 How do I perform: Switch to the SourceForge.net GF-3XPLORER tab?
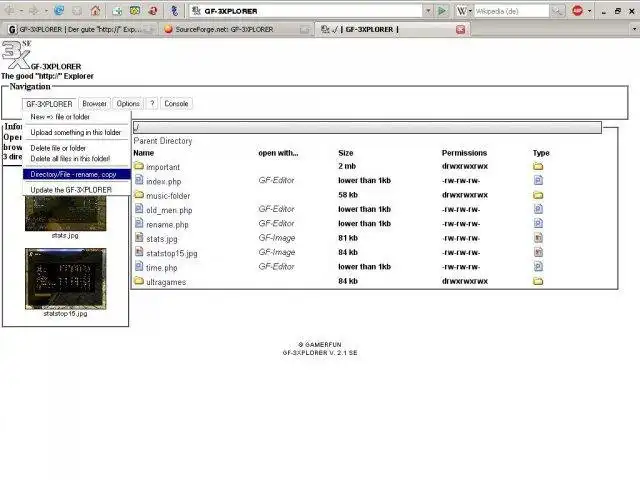coord(236,29)
